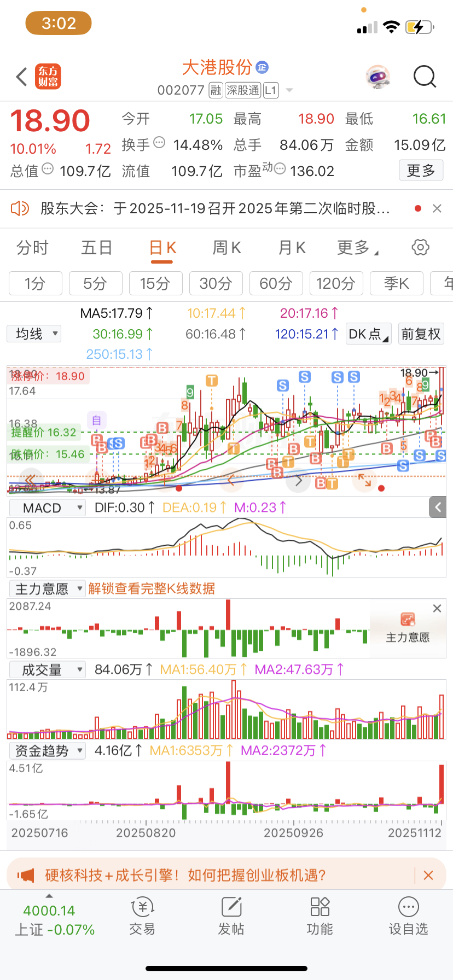
Task: Tap the Wi-Fi icon in status bar
Action: tap(392, 27)
